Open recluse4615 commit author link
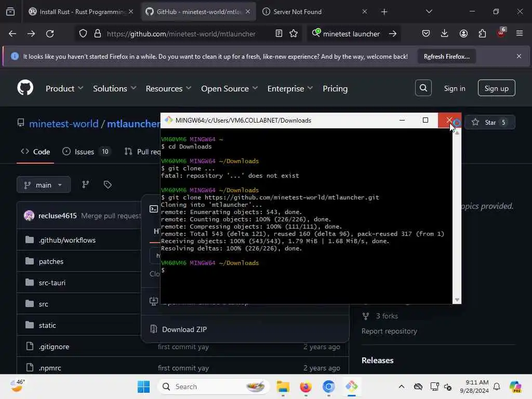 (x=57, y=216)
